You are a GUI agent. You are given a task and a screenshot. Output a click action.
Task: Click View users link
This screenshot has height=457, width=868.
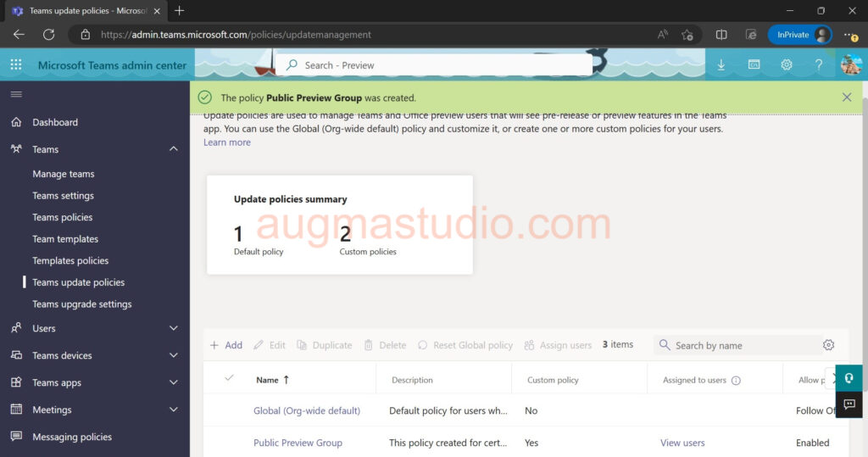coord(682,443)
